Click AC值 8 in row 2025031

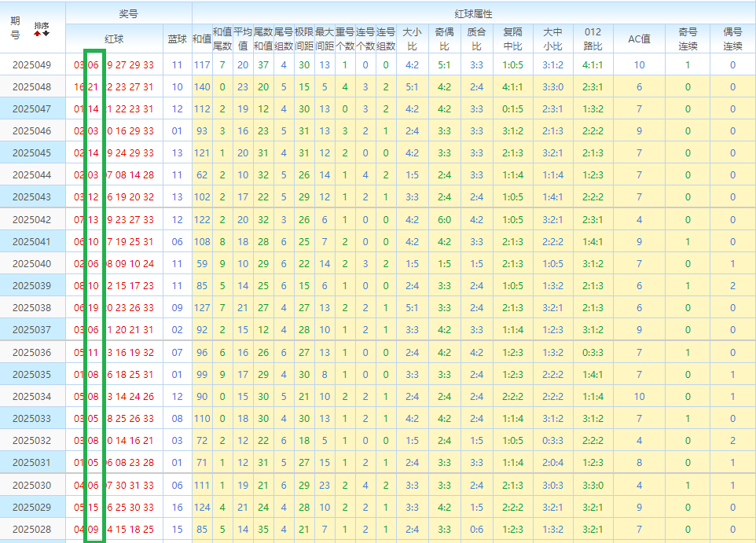point(639,463)
